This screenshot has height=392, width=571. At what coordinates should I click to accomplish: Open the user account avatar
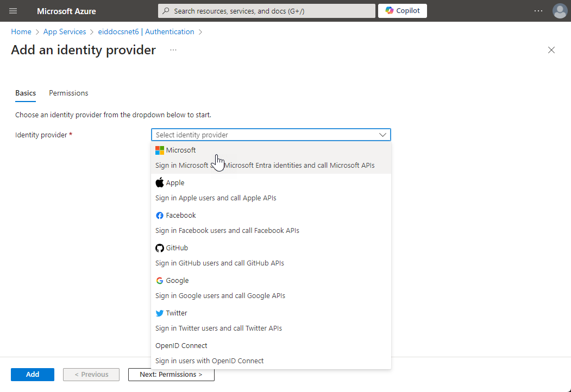(x=560, y=11)
